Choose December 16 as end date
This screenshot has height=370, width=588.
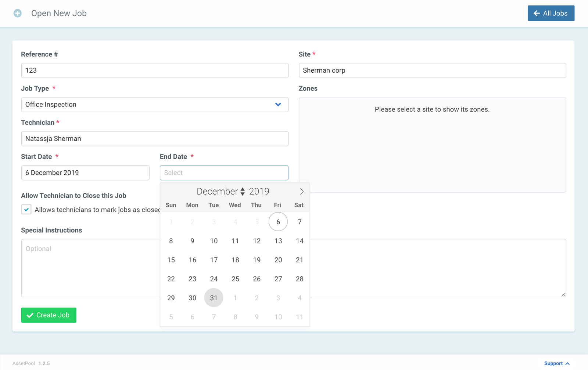tap(192, 260)
